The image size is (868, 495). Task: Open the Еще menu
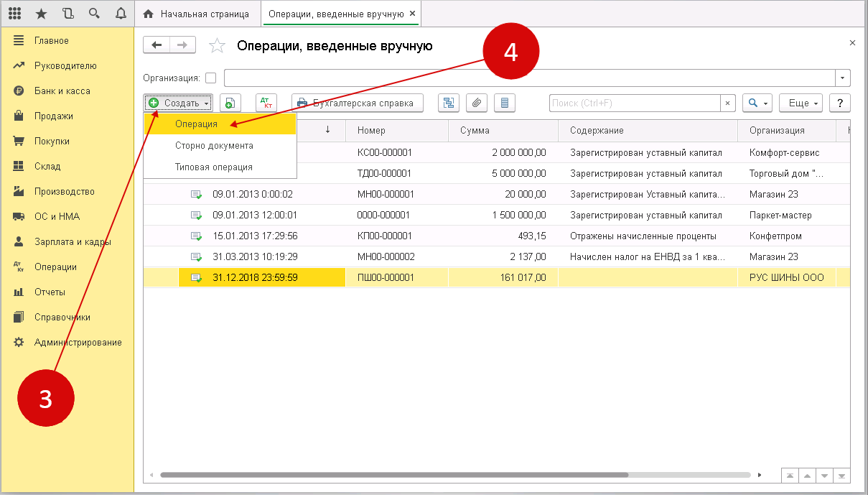(x=801, y=103)
